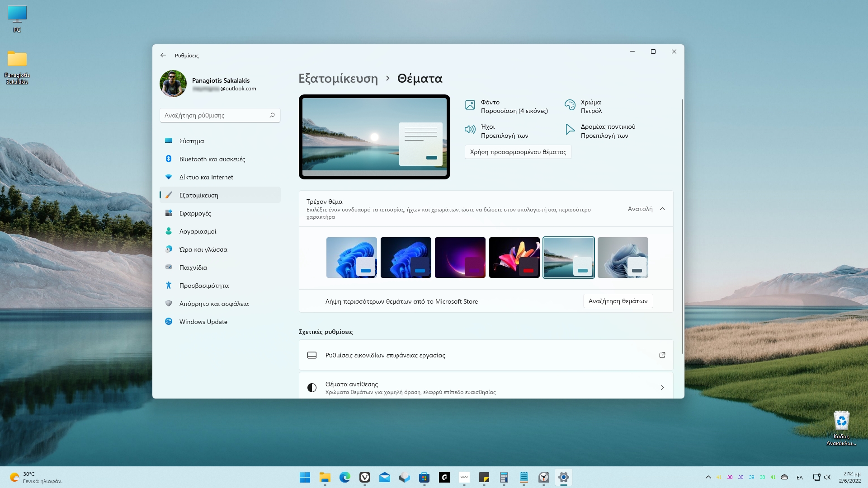This screenshot has height=488, width=868.
Task: Open Microsoft Store from the taskbar
Action: [x=424, y=477]
